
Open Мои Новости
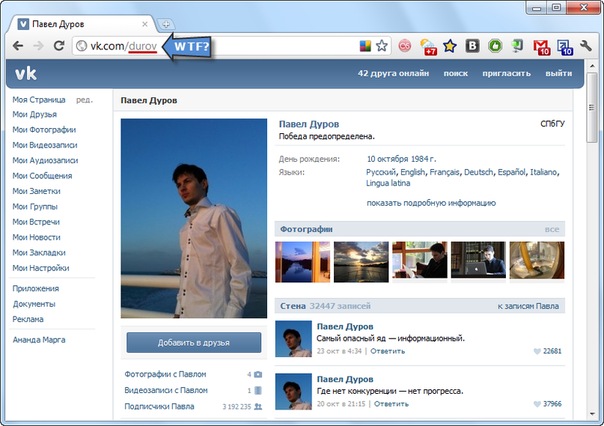36,238
